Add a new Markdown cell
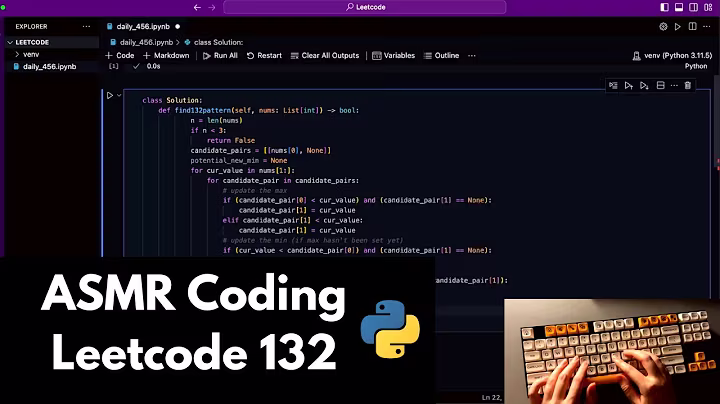Viewport: 720px width, 404px height. pyautogui.click(x=166, y=56)
